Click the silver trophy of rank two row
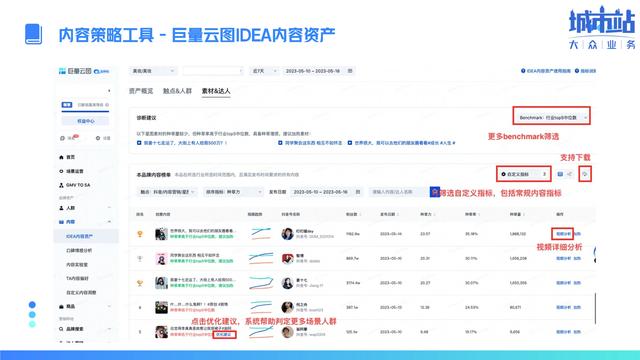Image resolution: width=640 pixels, height=360 pixels. point(140,258)
